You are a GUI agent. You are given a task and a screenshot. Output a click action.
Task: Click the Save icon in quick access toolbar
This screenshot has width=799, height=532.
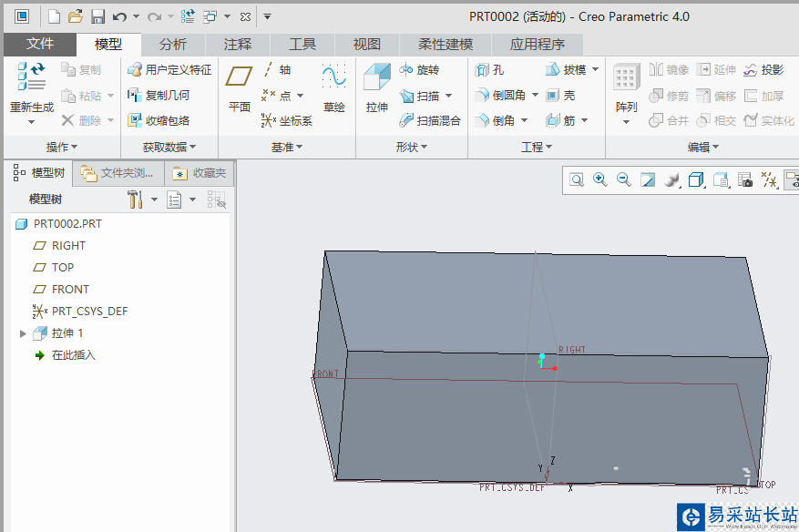pyautogui.click(x=98, y=16)
